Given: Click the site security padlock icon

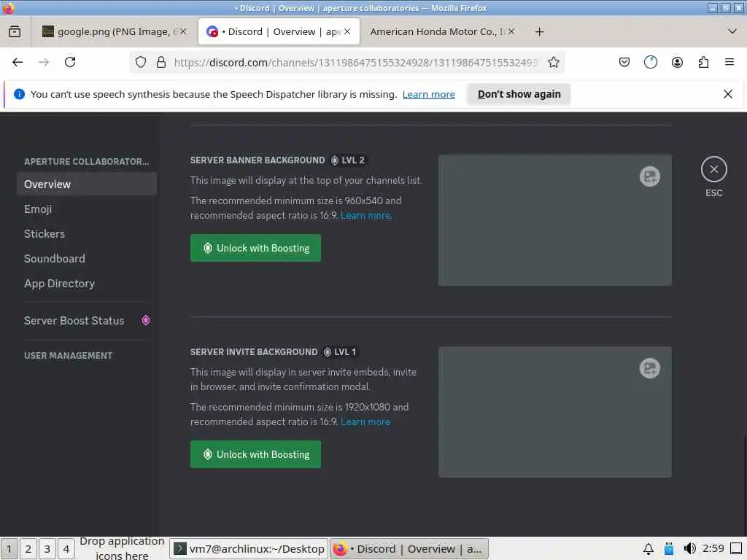Looking at the screenshot, I should tap(161, 63).
